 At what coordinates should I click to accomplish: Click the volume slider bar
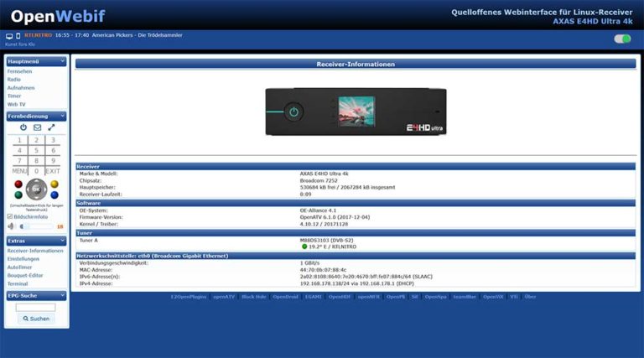point(36,226)
